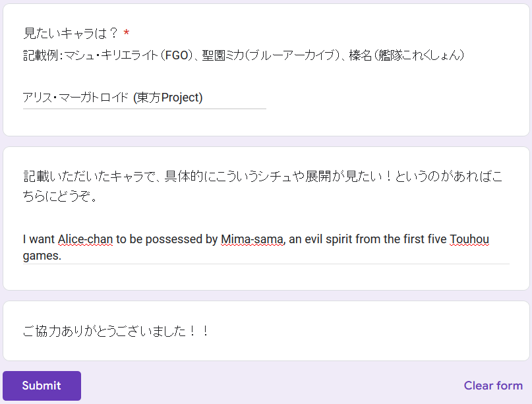Click the question title 見たいキャラは？
The width and height of the screenshot is (532, 404).
point(71,33)
